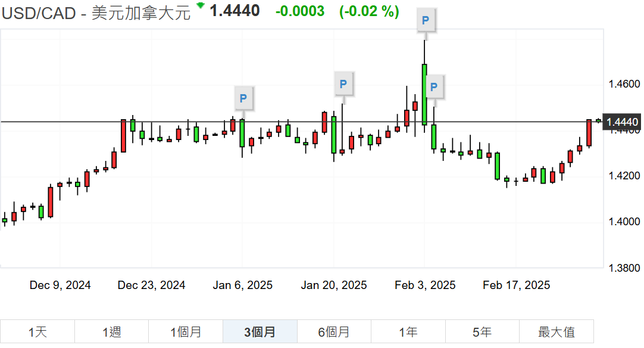Image resolution: width=644 pixels, height=348 pixels.
Task: Click the USD/CAD - 美元加拿大元 title
Action: 96,13
